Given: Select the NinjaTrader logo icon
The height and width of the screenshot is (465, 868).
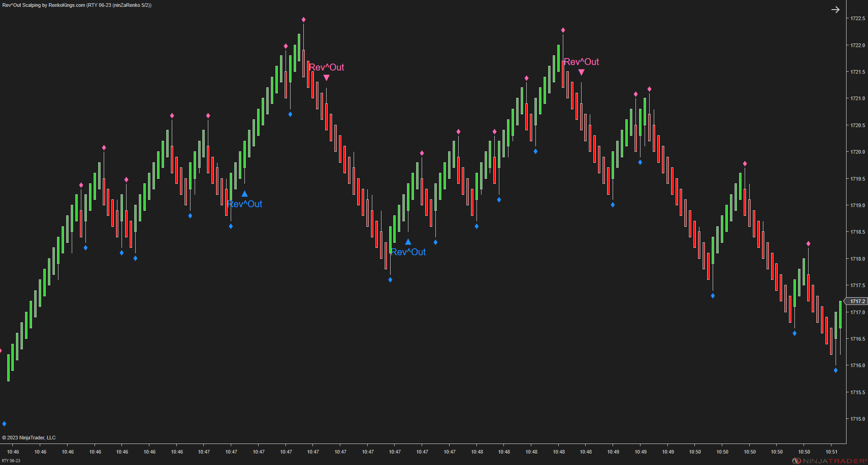Looking at the screenshot, I should pyautogui.click(x=797, y=461).
